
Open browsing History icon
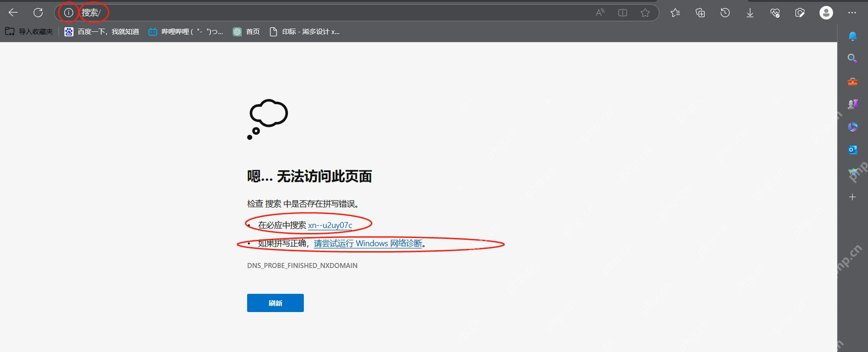click(725, 13)
